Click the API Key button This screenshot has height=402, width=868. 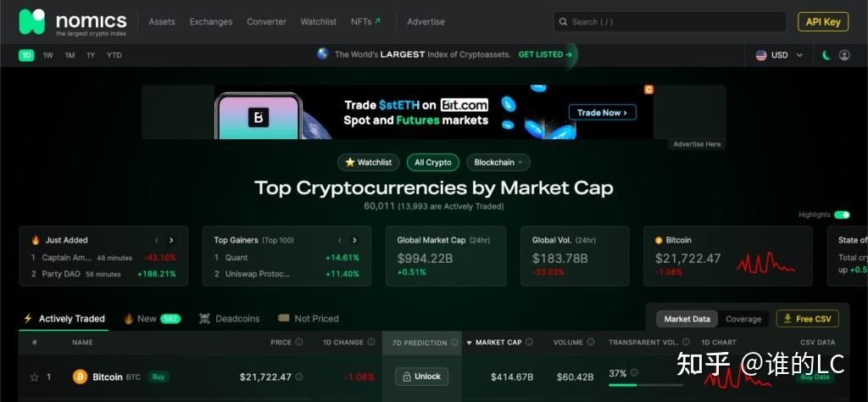click(823, 22)
